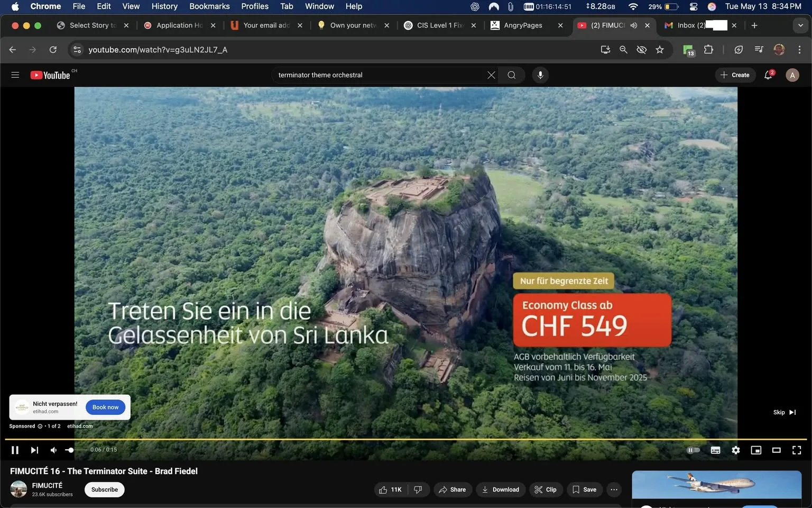Start voice search with the microphone icon
Screen dimensions: 812x508
tap(540, 75)
